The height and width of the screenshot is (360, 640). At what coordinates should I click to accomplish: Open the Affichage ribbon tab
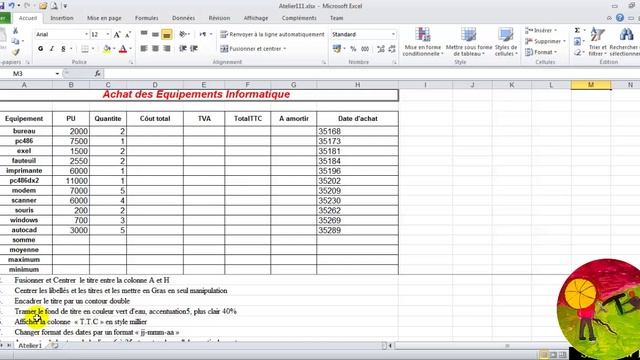pos(256,18)
